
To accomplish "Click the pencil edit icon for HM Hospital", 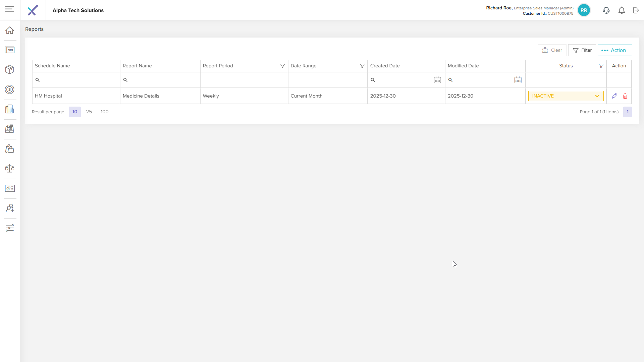I will click(x=614, y=96).
